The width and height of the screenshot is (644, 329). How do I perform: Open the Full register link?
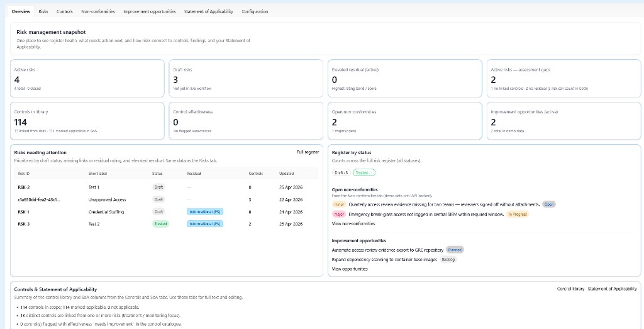308,152
